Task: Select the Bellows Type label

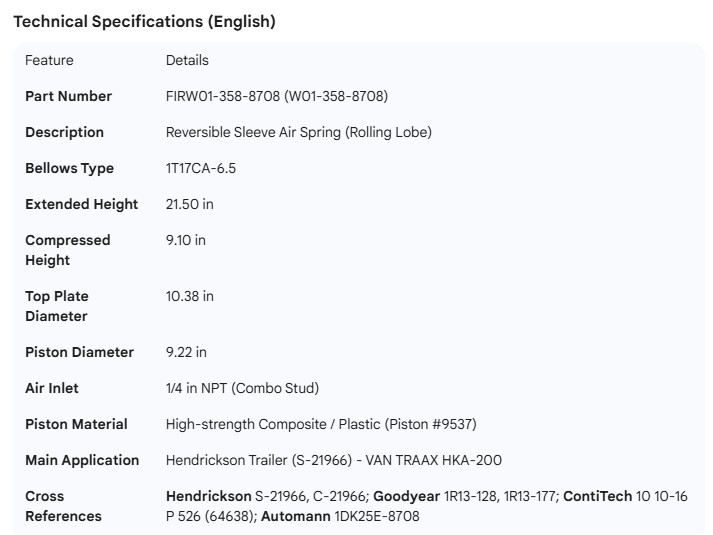Action: click(69, 168)
